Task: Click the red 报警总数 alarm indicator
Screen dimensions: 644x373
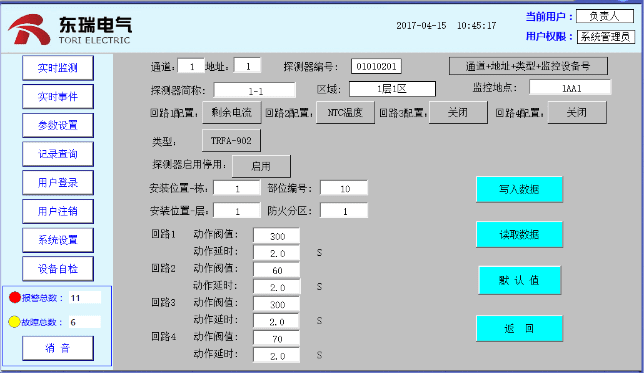Action: [x=15, y=297]
